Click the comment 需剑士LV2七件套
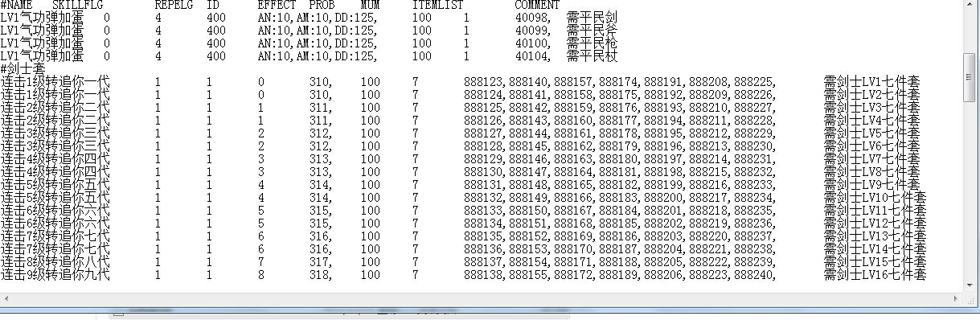 tap(872, 94)
